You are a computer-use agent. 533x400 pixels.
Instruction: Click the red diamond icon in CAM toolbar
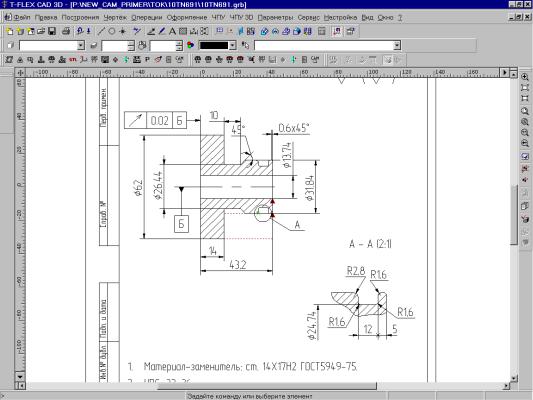116,60
